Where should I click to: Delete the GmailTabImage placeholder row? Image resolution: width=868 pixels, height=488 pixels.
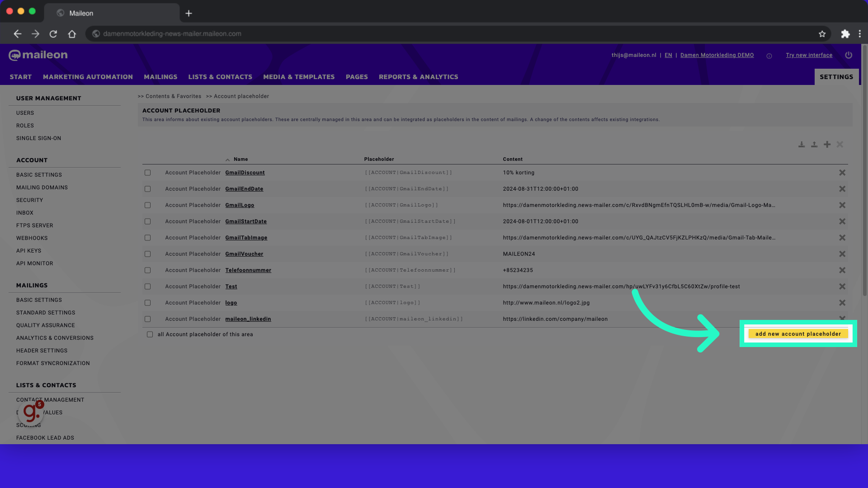842,238
